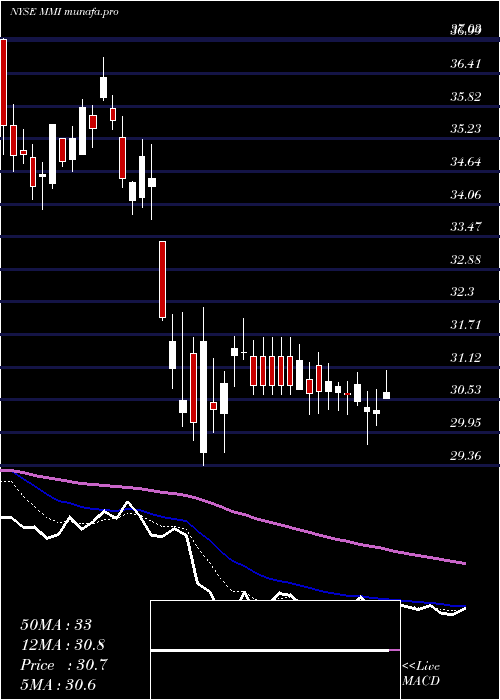
Task: Click the white candle at the 36.41 peak
Action: tap(104, 87)
